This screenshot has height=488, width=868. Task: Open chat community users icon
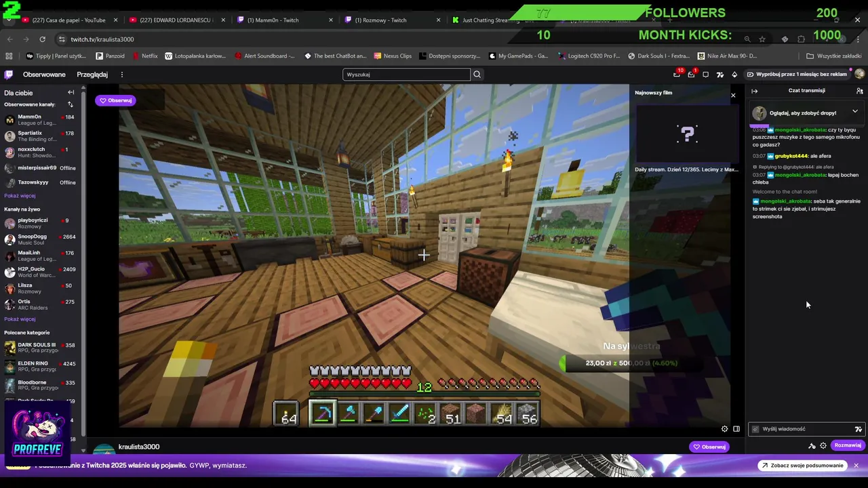tap(859, 91)
